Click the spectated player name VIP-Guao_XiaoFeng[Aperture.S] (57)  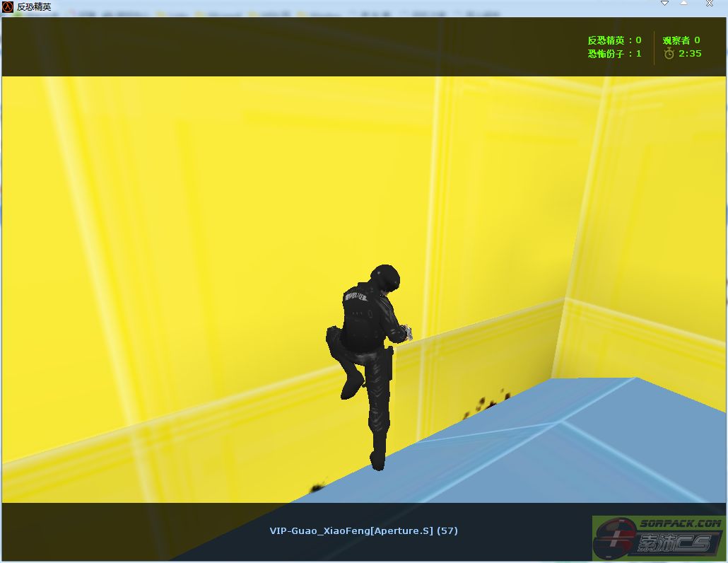tap(363, 530)
